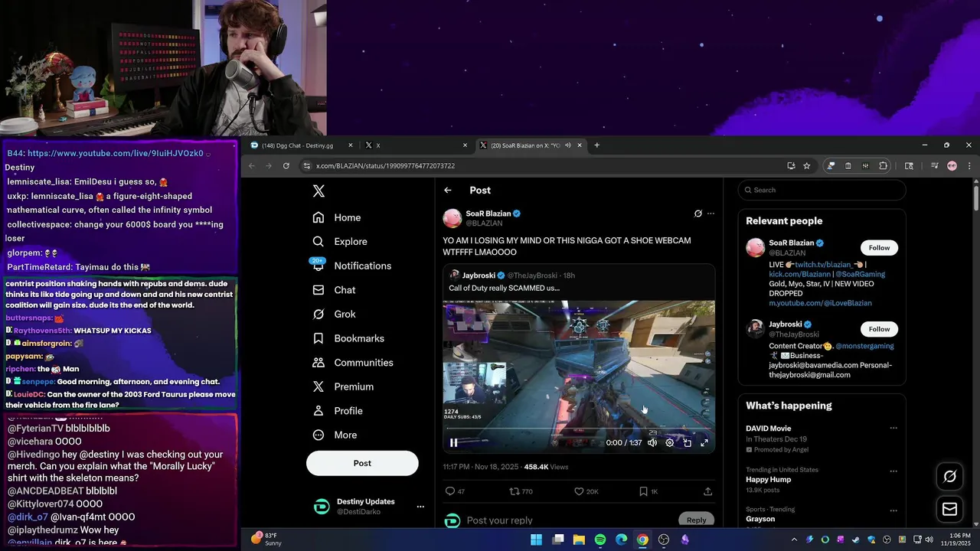Open options for DAVID Movie trend
Screen dimensions: 980x551
(x=893, y=429)
